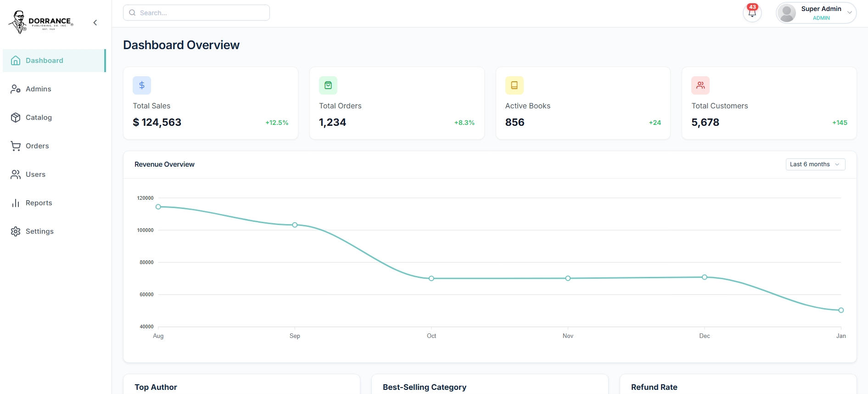Image resolution: width=868 pixels, height=394 pixels.
Task: Focus the Search input field
Action: click(202, 13)
